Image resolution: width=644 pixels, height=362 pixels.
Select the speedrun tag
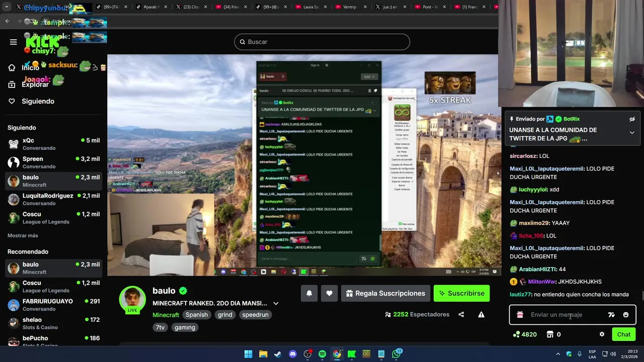tap(255, 315)
